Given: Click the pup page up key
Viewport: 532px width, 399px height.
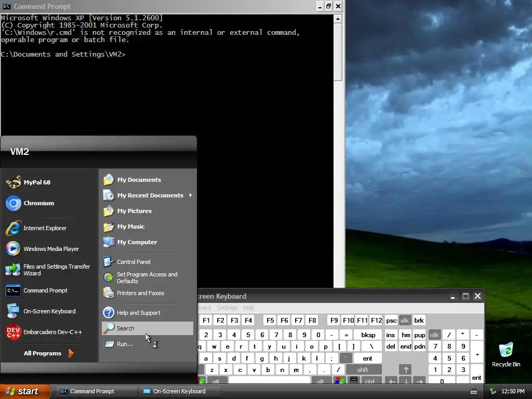Looking at the screenshot, I should [x=420, y=335].
